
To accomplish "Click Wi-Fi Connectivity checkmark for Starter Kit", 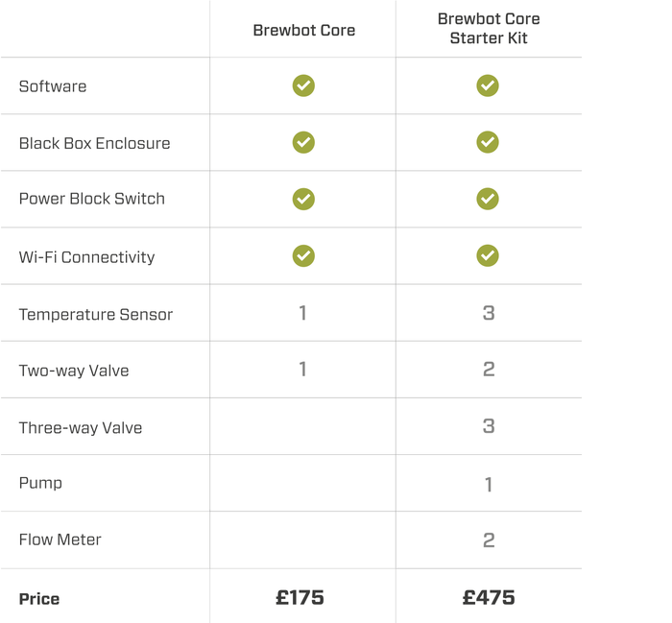I will tap(488, 255).
